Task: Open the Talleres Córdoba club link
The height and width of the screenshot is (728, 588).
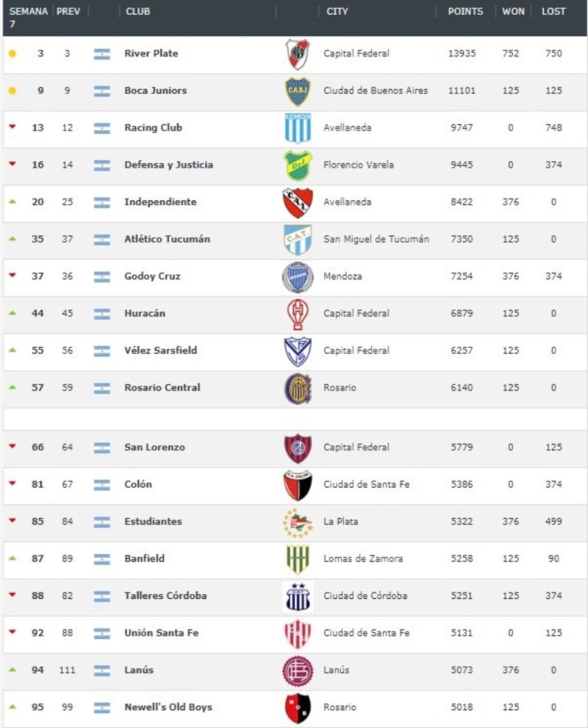Action: click(165, 596)
